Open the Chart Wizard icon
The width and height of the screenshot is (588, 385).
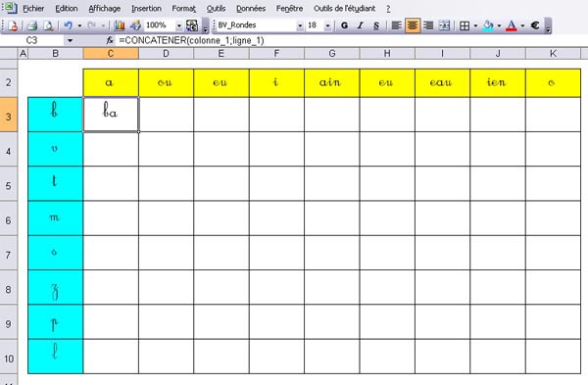tap(120, 25)
